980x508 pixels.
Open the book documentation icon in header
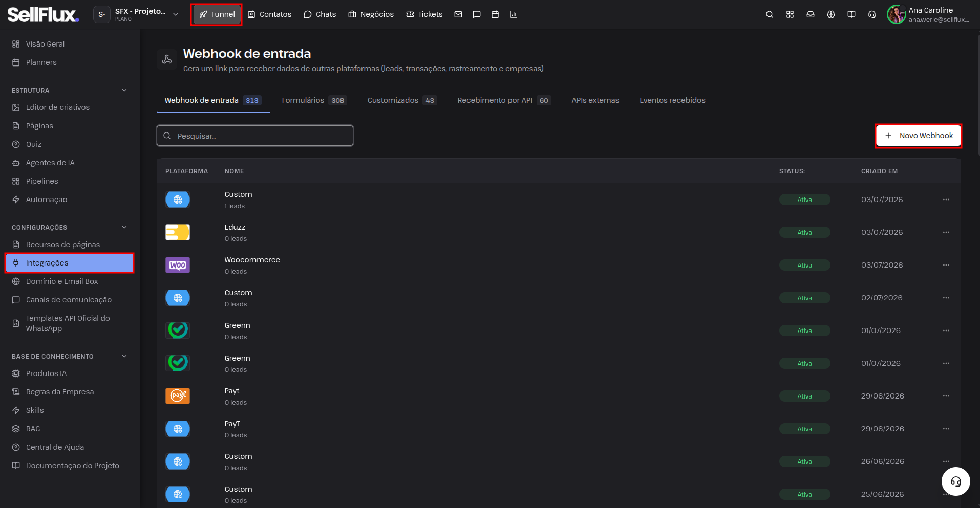pos(851,14)
